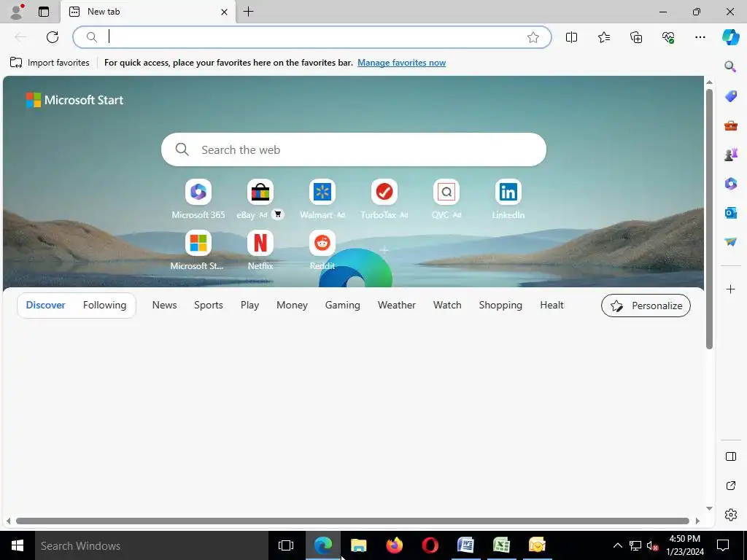Go to the Shopping tab
Viewport: 747px width, 560px height.
point(500,305)
